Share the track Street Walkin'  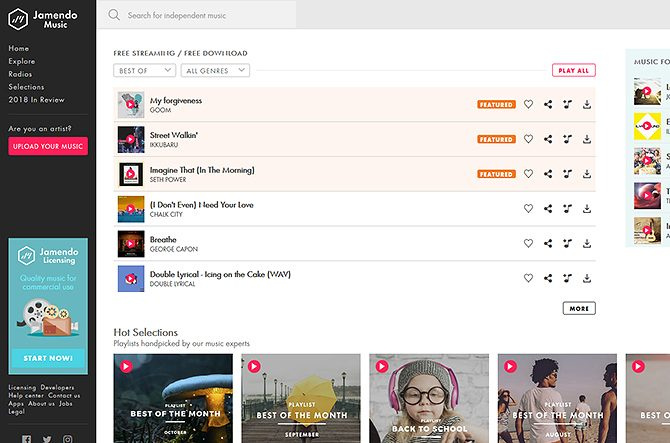click(x=548, y=139)
